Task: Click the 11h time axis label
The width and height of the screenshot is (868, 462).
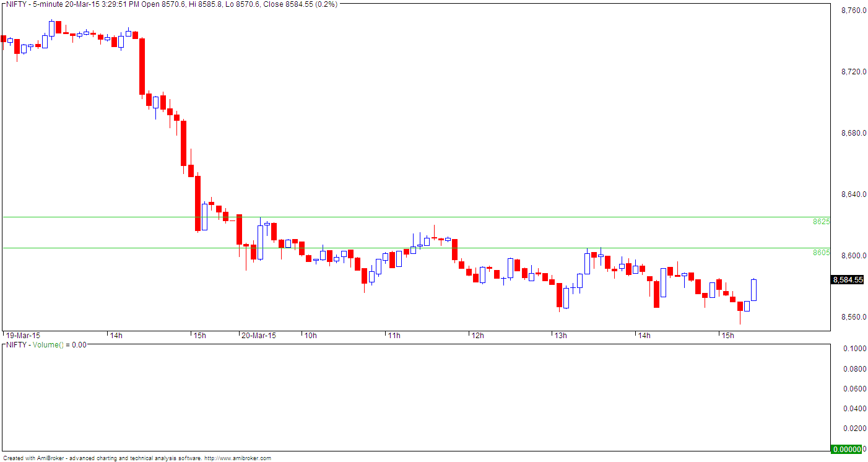Action: [x=394, y=336]
